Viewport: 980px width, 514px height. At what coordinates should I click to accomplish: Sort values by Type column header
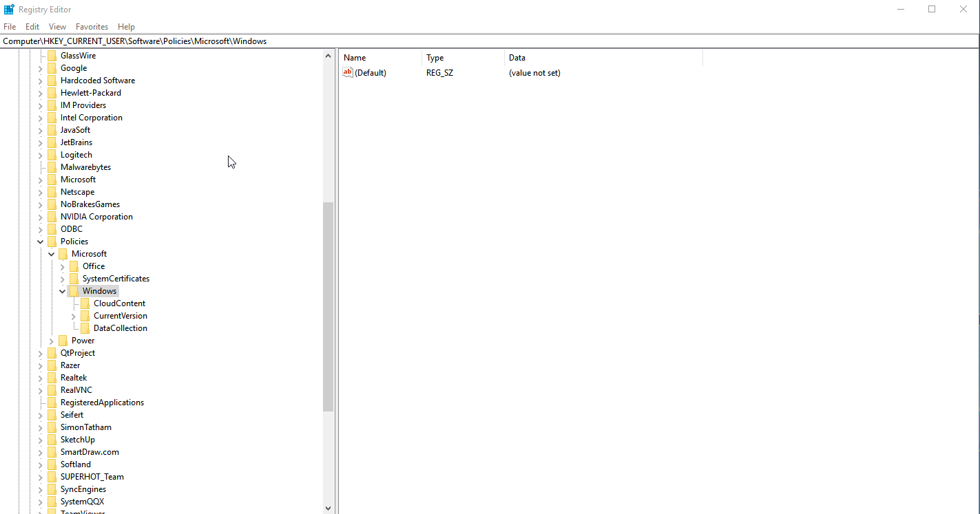(463, 58)
